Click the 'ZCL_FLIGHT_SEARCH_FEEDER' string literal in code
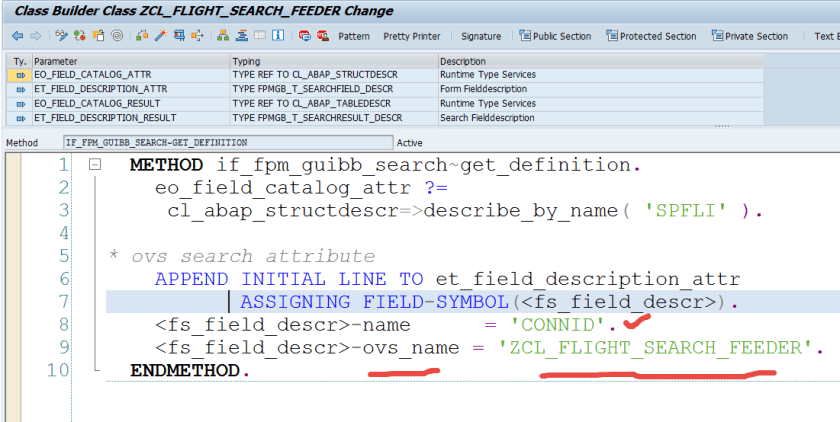The height and width of the screenshot is (422, 840). point(656,348)
